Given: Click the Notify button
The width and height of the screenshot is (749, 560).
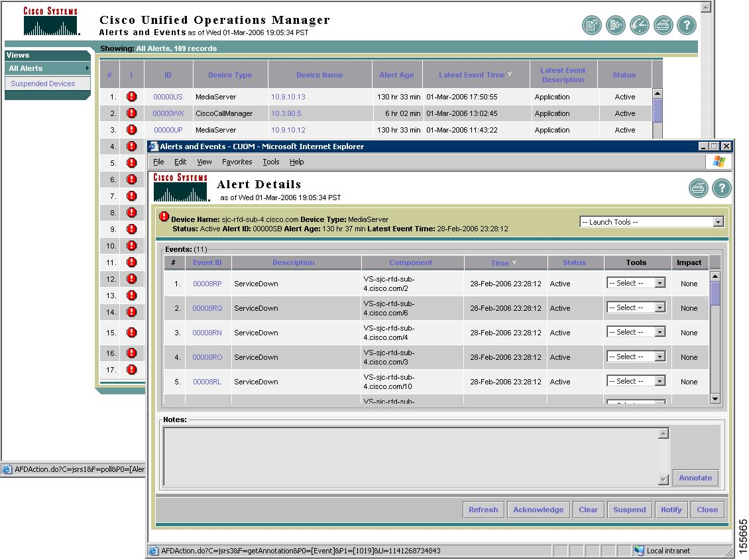Looking at the screenshot, I should click(x=671, y=510).
